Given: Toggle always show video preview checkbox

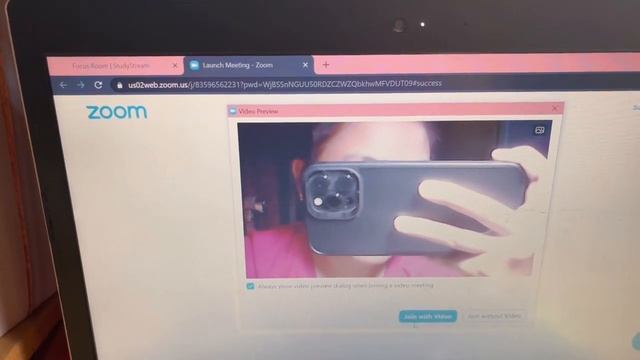Looking at the screenshot, I should tap(250, 286).
